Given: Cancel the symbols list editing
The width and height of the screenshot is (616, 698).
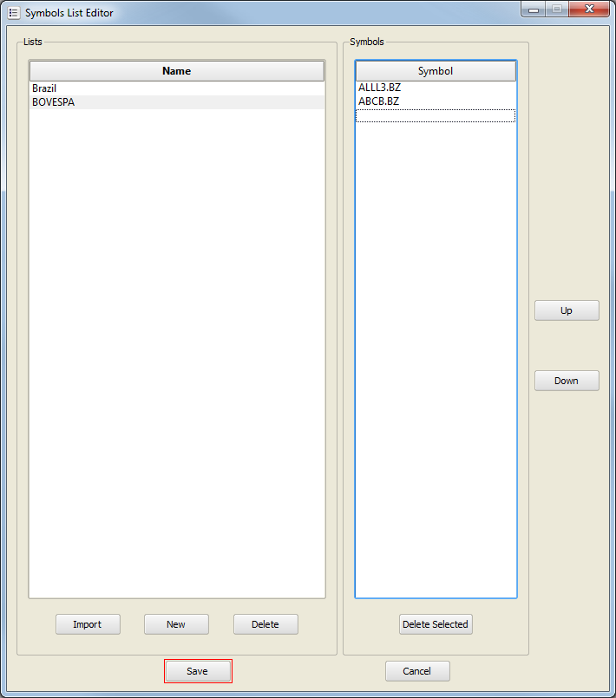Looking at the screenshot, I should click(417, 671).
